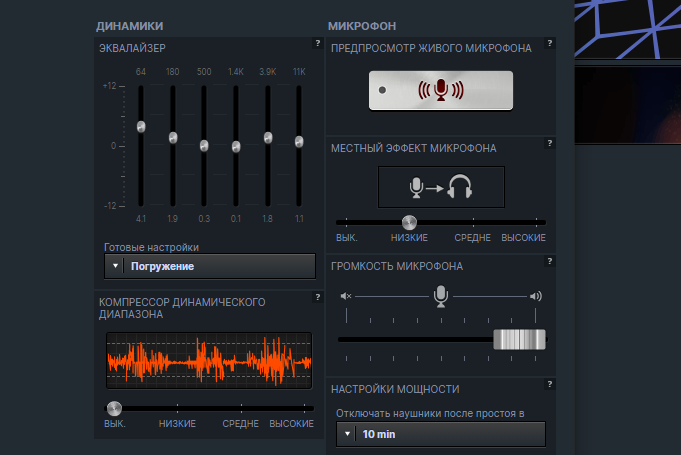Click the arrow of the 10 min dropdown
The width and height of the screenshot is (681, 455).
point(347,434)
